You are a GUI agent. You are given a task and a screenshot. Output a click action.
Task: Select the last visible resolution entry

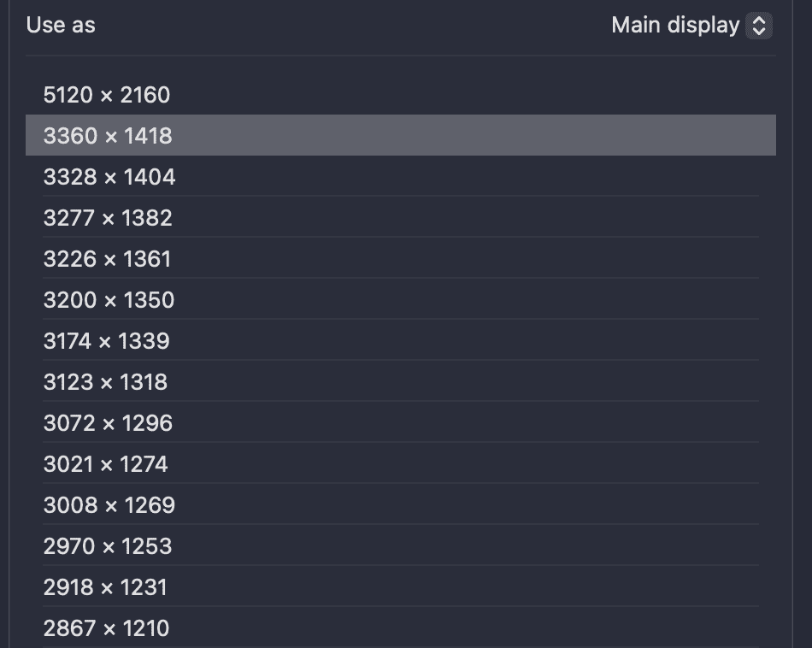coord(106,628)
